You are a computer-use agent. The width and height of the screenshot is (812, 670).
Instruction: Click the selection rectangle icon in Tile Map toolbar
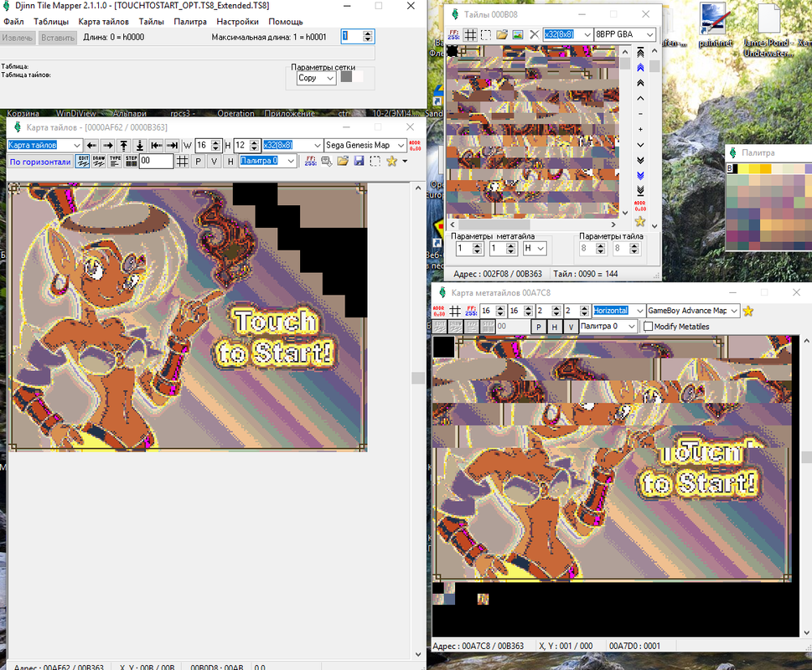click(375, 162)
